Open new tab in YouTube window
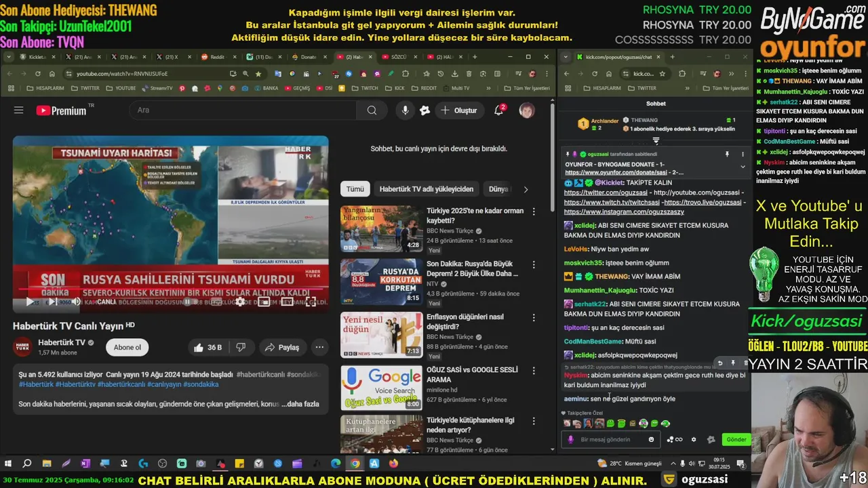The width and height of the screenshot is (868, 488). point(475,57)
